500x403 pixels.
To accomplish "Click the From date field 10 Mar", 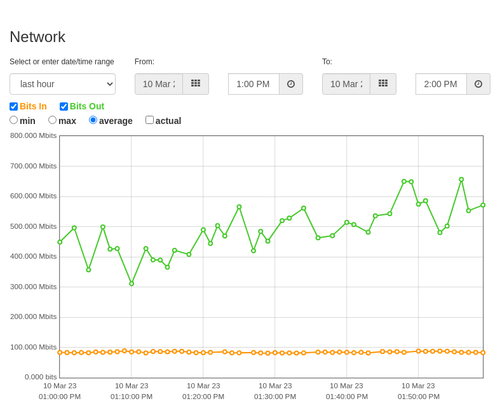I will (x=159, y=84).
